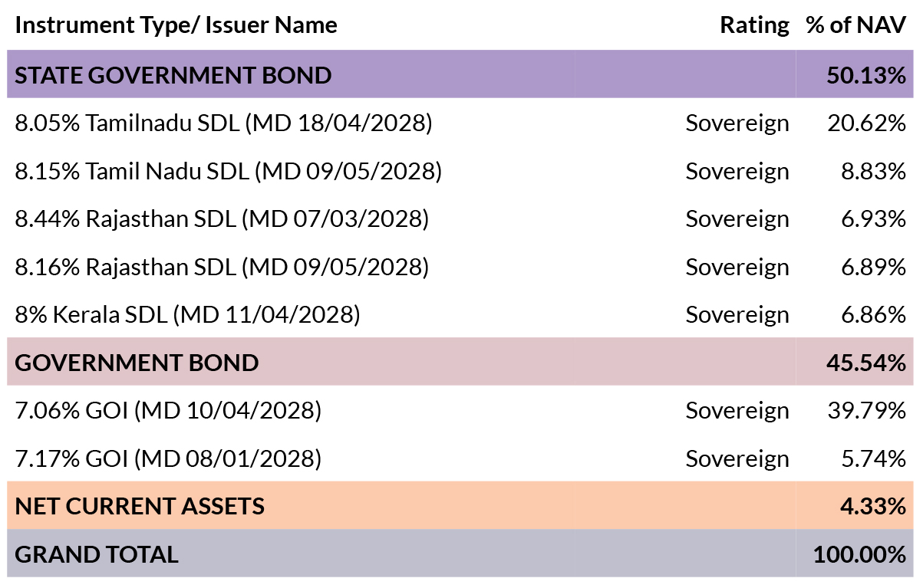
Task: Select 8.16% Rajasthan SDL (MD 09/05/2028) entry
Action: 222,267
